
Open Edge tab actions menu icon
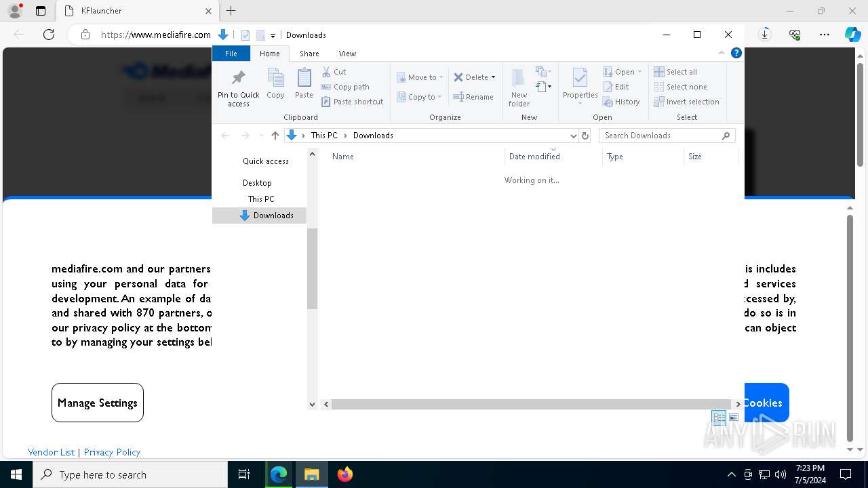41,11
